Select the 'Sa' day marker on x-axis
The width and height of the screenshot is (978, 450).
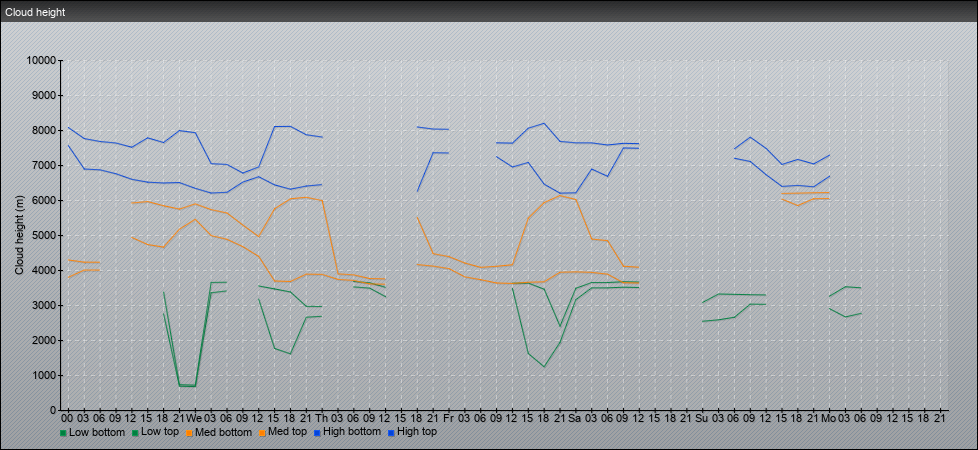pos(575,418)
